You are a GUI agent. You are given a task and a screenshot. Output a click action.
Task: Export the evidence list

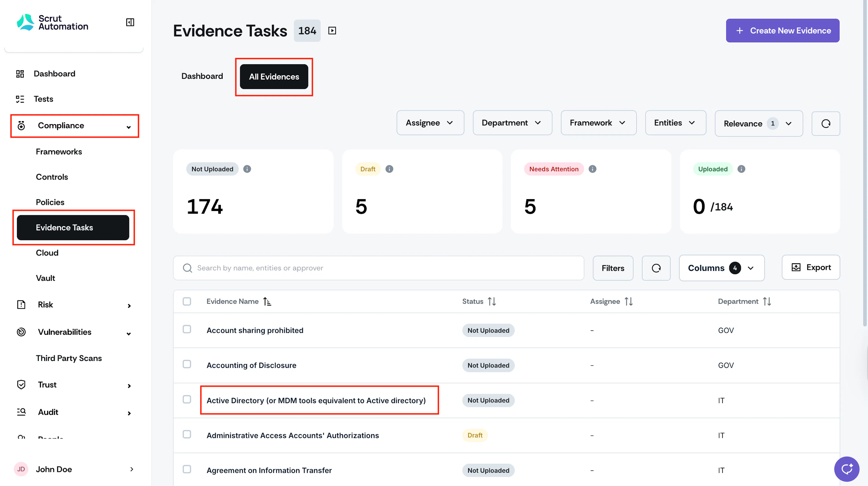(x=811, y=268)
